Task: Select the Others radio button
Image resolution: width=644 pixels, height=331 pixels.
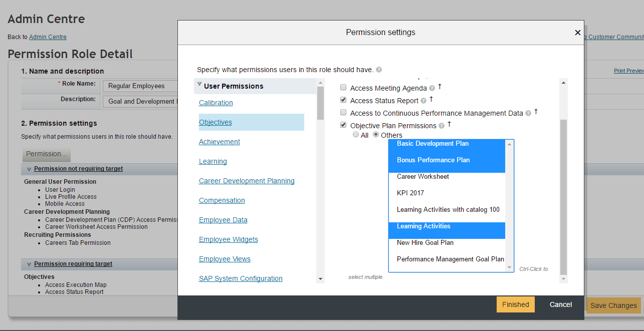Action: point(376,135)
